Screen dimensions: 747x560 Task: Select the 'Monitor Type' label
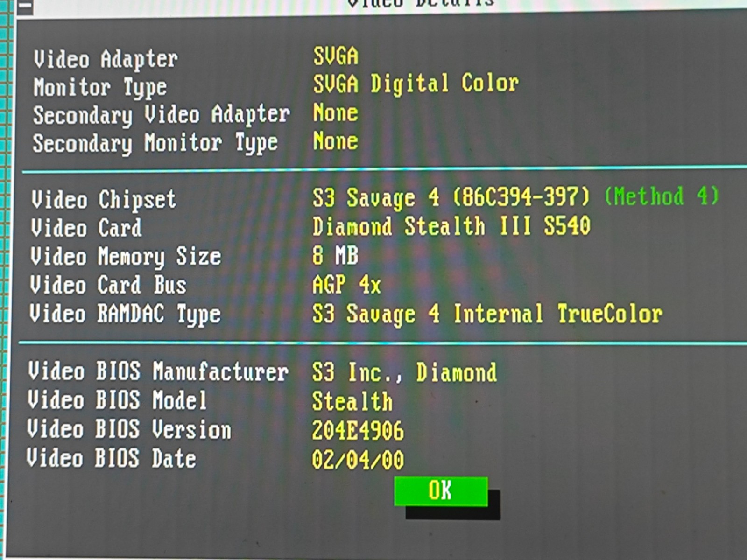pyautogui.click(x=100, y=88)
